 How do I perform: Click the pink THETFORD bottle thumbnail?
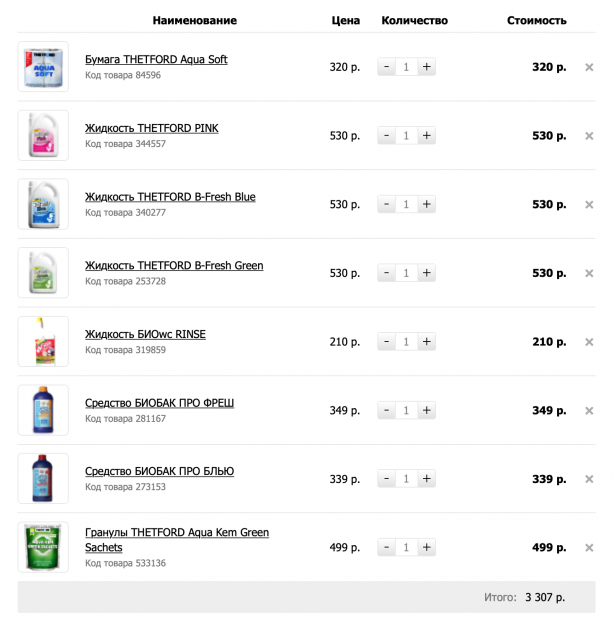pos(43,136)
